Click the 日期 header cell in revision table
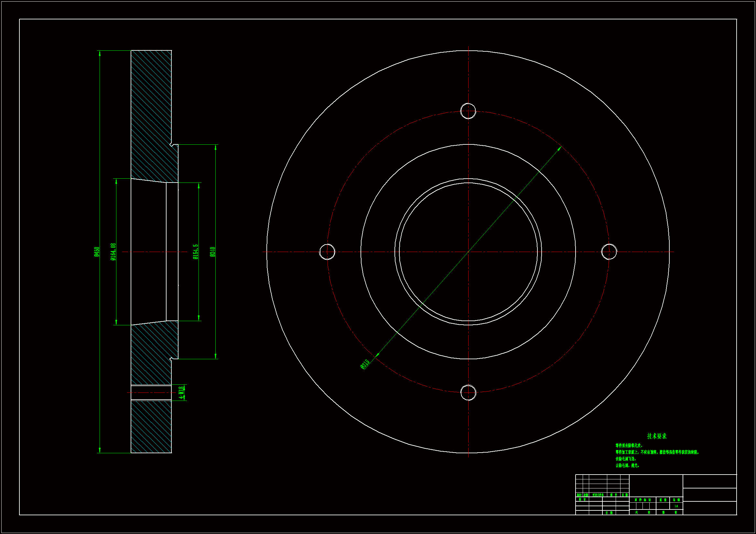The width and height of the screenshot is (756, 534). pos(625,495)
